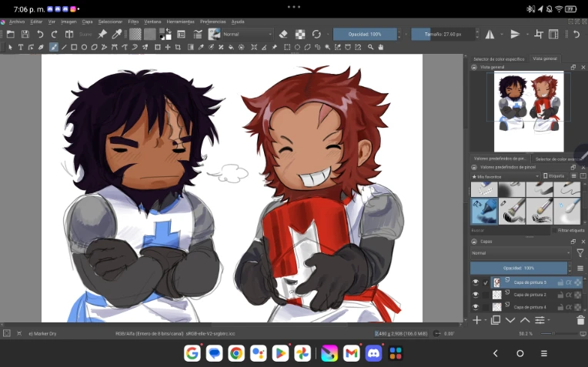588x367 pixels.
Task: Open the layer filter funnel
Action: click(x=580, y=253)
